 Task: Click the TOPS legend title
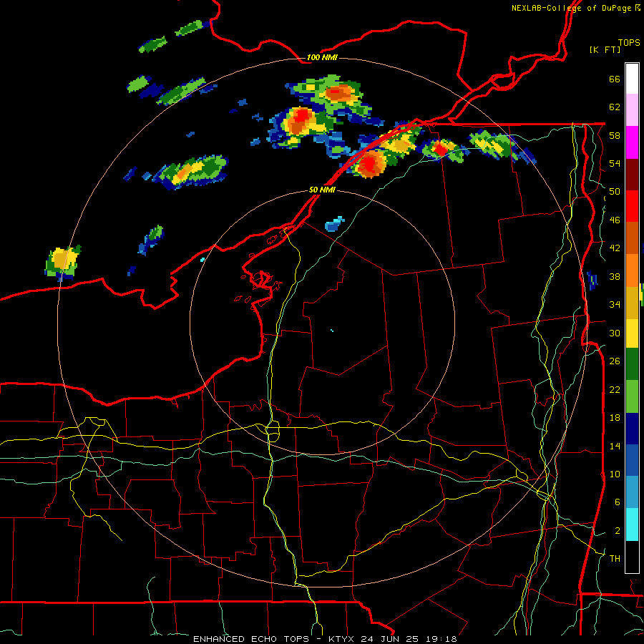629,43
